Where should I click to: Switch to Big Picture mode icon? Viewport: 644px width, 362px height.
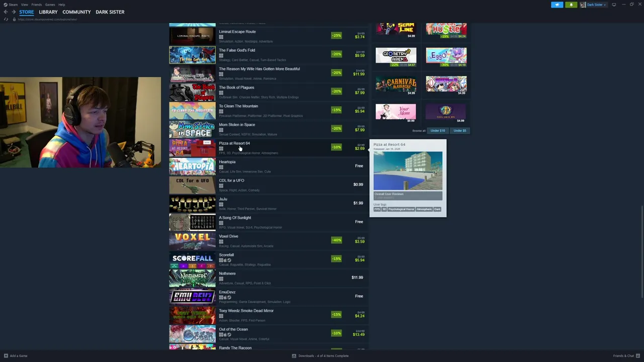[x=614, y=5]
